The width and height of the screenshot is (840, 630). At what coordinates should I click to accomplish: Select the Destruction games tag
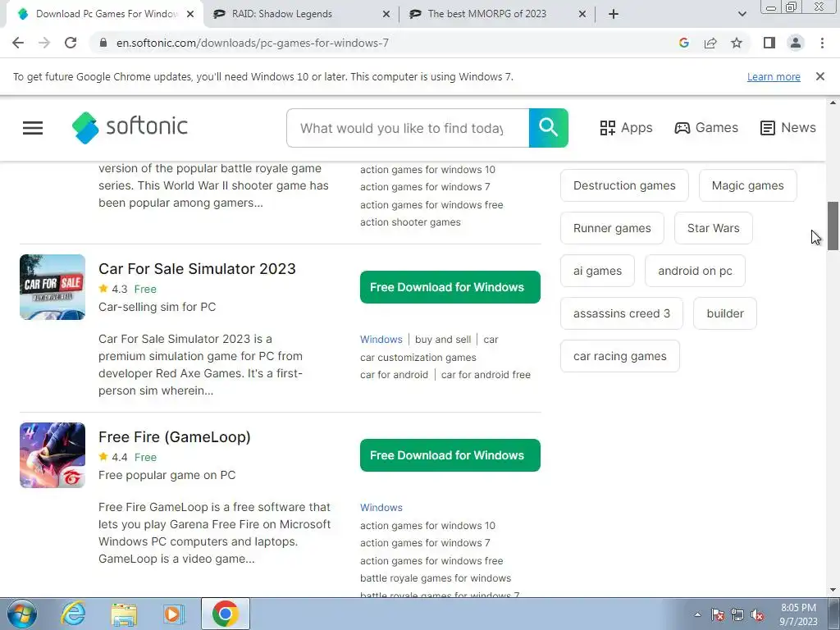click(624, 185)
